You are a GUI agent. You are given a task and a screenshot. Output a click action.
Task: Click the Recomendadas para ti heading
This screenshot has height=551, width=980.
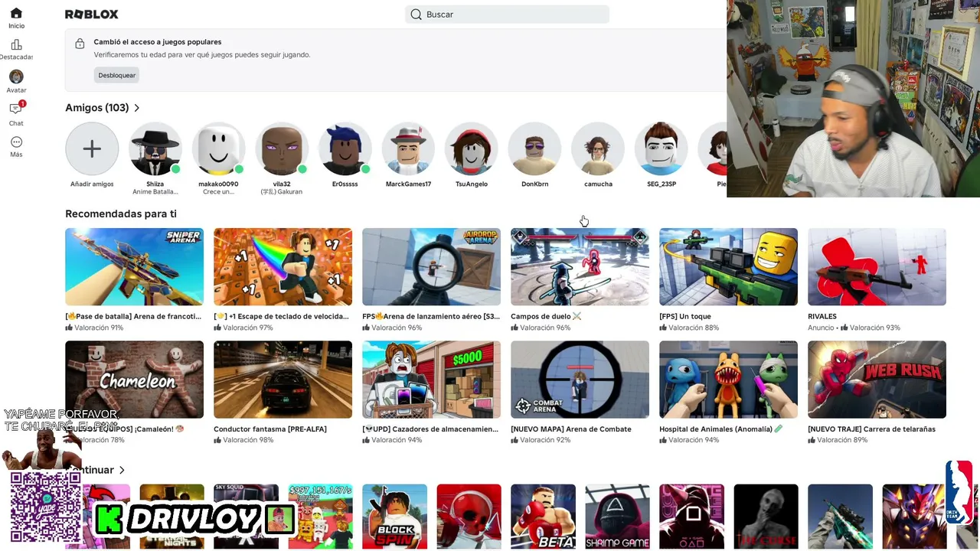click(121, 214)
